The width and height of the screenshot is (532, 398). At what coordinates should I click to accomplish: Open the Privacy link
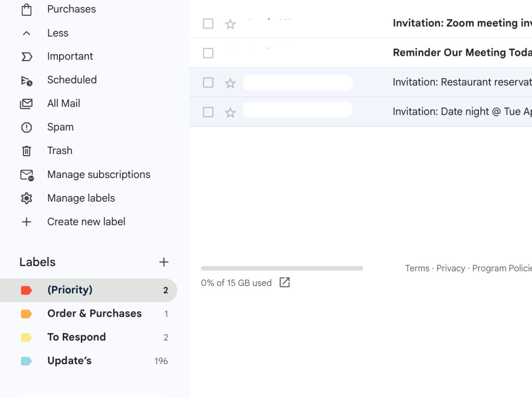tap(451, 268)
